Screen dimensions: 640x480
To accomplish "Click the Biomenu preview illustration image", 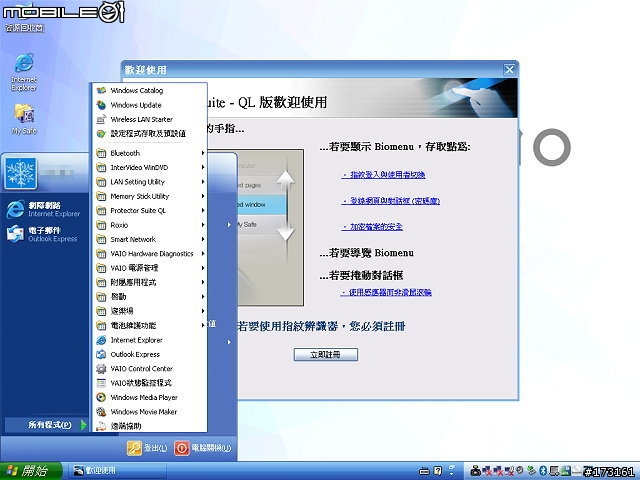I will tap(270, 227).
